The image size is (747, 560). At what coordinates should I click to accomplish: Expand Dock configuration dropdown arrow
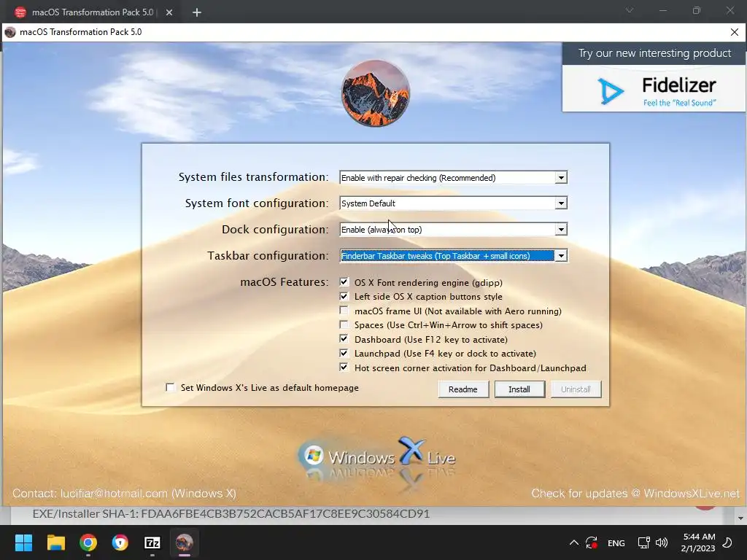[561, 230]
